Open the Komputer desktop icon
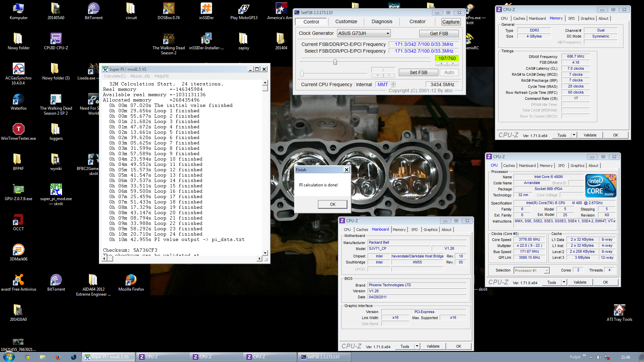Viewport: 644px width, 362px height. click(x=18, y=11)
